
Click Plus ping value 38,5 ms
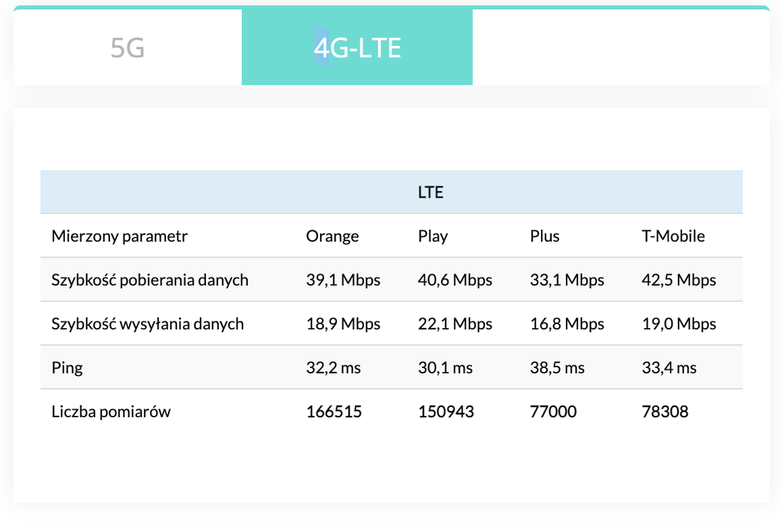pyautogui.click(x=557, y=368)
